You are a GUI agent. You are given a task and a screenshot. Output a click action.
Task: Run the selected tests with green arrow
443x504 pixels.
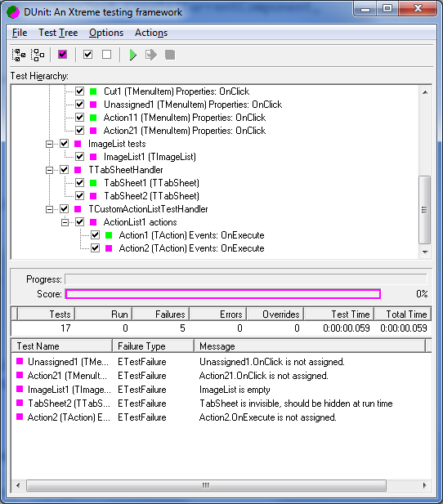(x=133, y=55)
